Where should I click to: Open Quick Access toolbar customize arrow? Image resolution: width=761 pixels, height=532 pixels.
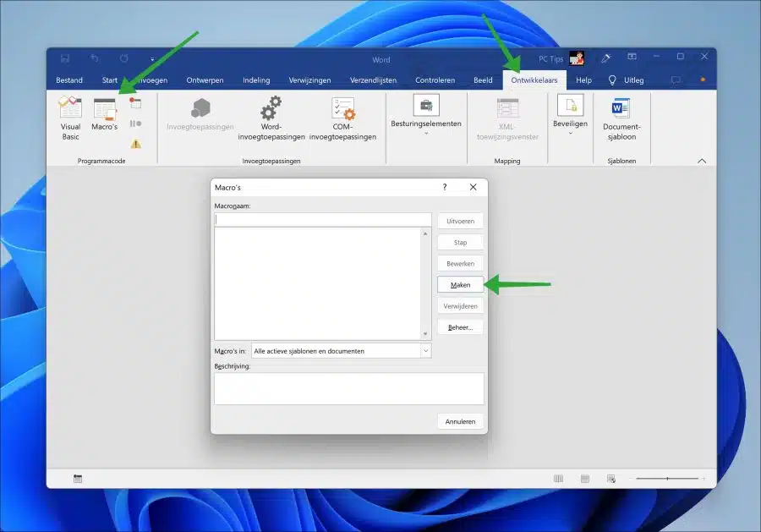(x=152, y=59)
